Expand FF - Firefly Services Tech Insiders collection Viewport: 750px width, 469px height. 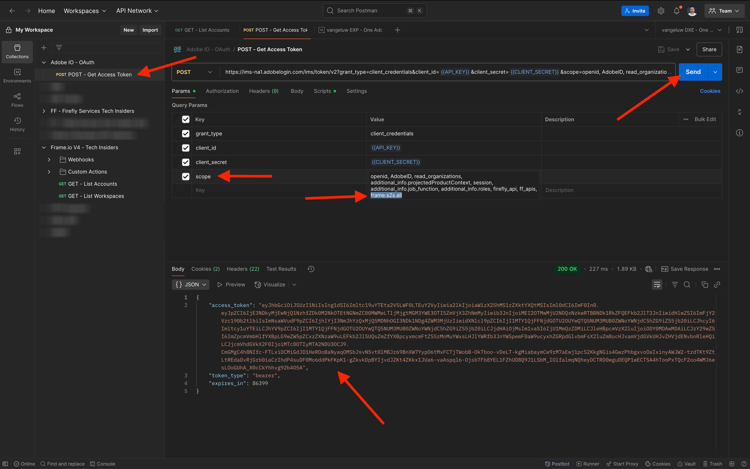click(x=44, y=111)
